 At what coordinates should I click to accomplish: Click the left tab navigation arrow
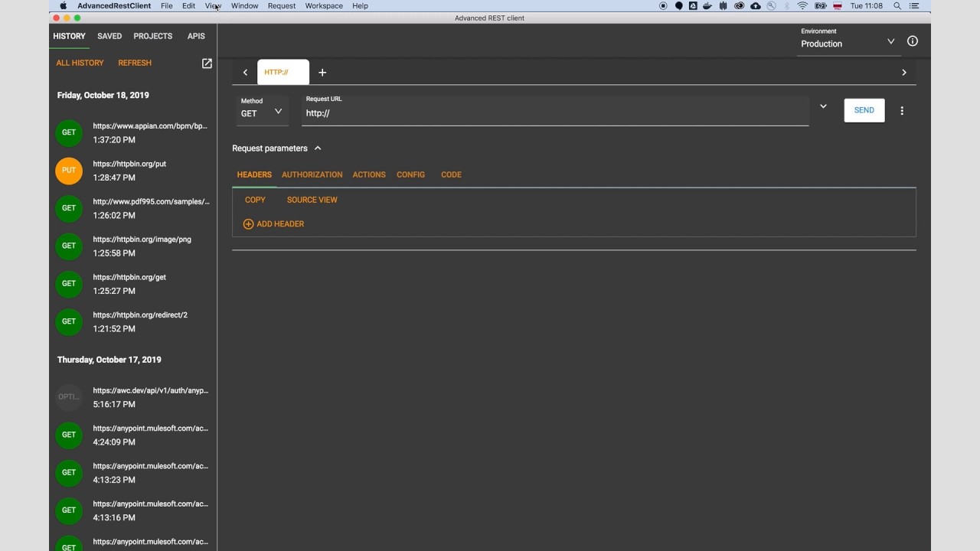245,72
